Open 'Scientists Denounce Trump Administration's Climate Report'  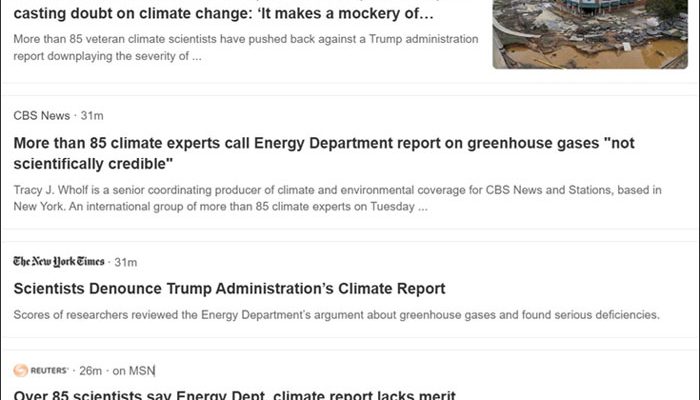click(x=230, y=289)
